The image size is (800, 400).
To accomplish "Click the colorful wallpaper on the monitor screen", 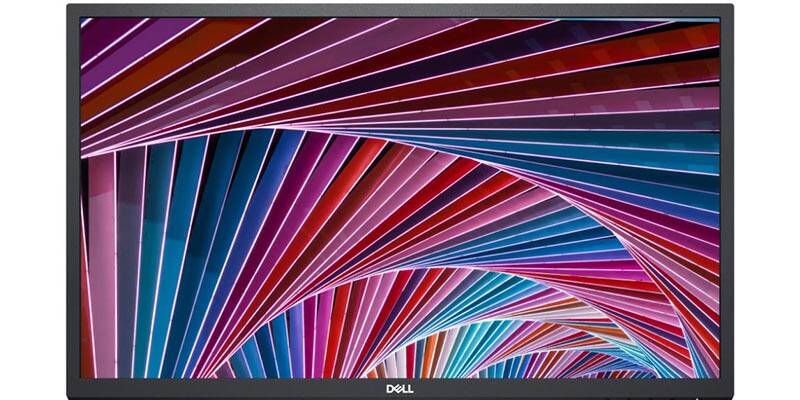I will pyautogui.click(x=400, y=197).
